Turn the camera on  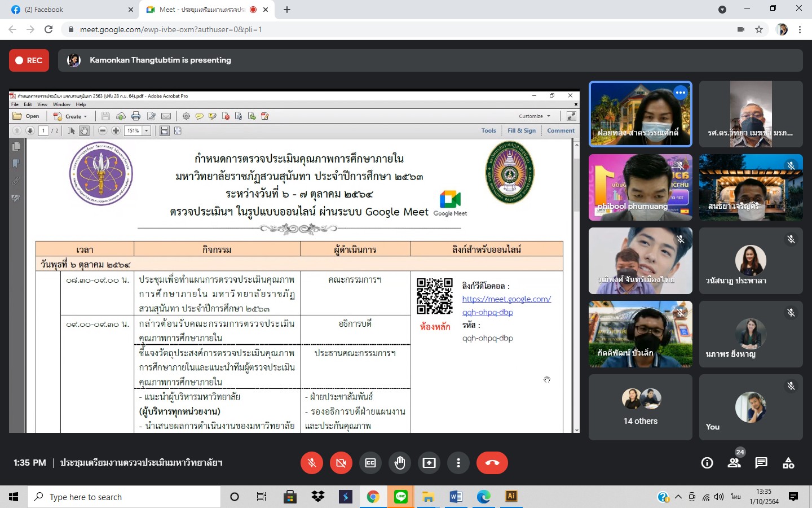pyautogui.click(x=341, y=463)
